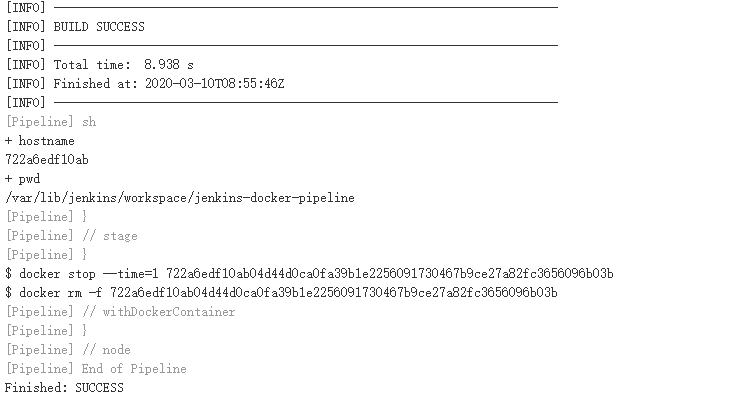
Task: Click the [Pipeline] // node line
Action: tap(68, 349)
